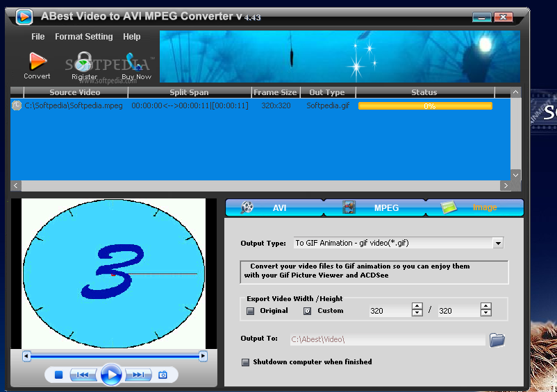Expand the Output Type dropdown
Image resolution: width=557 pixels, height=392 pixels.
pos(498,243)
